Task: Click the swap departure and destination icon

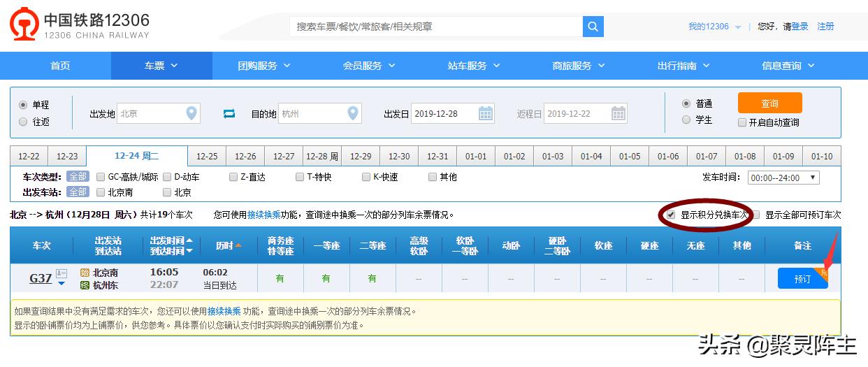Action: pos(229,113)
